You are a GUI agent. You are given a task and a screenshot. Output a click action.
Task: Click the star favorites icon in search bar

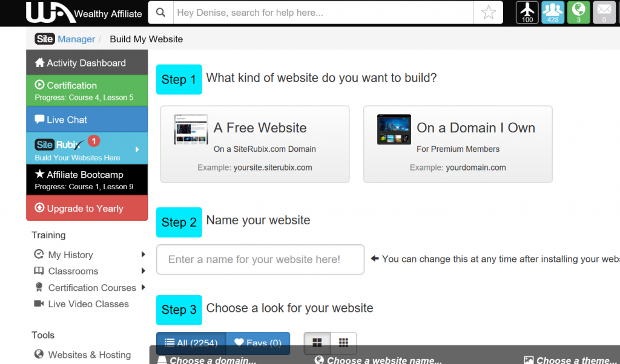tap(489, 13)
